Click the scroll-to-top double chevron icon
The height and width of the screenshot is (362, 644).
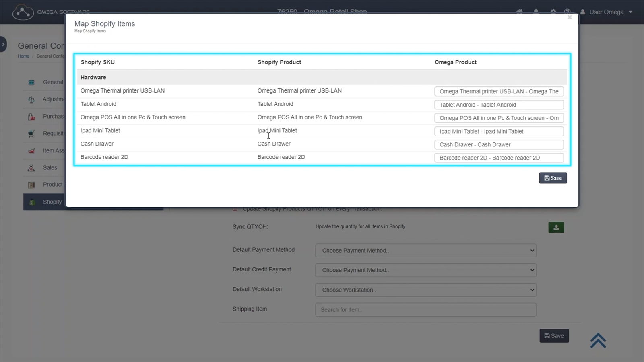[x=598, y=340]
